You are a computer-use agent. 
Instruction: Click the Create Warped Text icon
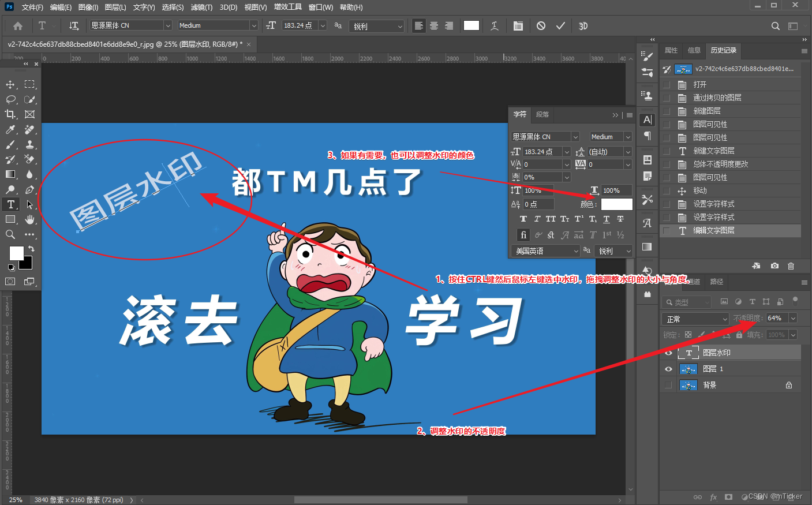(x=495, y=26)
